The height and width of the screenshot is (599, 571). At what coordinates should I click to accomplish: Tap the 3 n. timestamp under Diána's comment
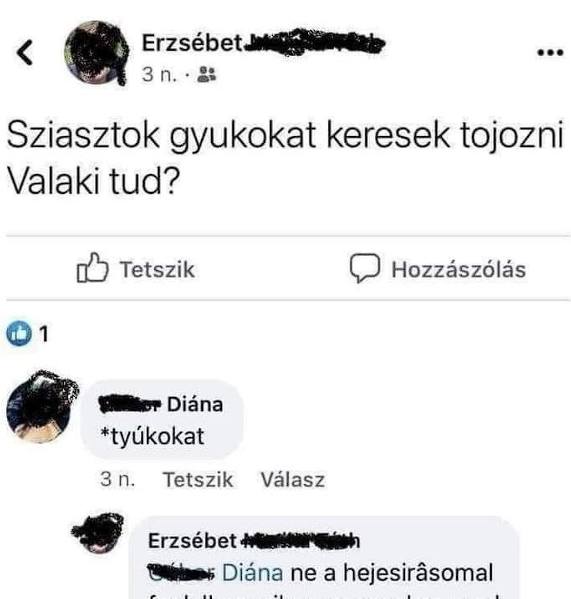[118, 479]
